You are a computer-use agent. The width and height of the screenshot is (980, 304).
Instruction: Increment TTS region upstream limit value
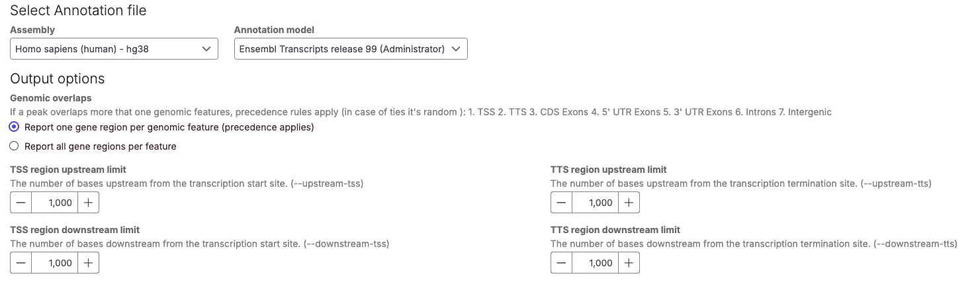pyautogui.click(x=629, y=203)
